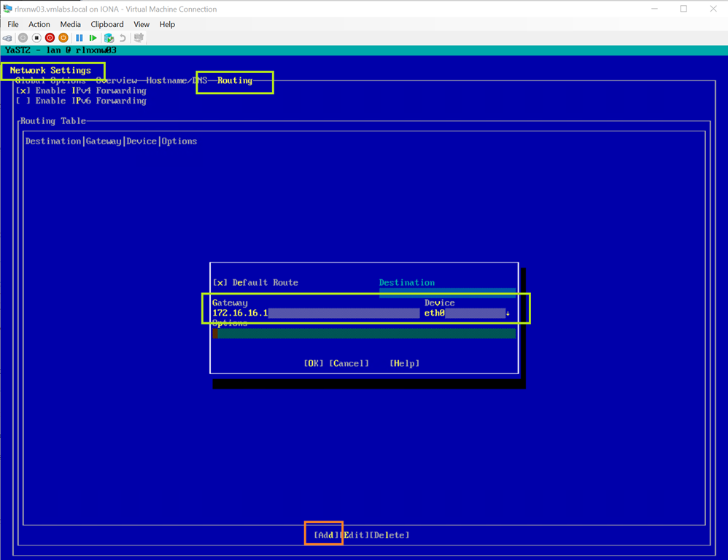Uncheck the Default Route checkbox

click(220, 283)
